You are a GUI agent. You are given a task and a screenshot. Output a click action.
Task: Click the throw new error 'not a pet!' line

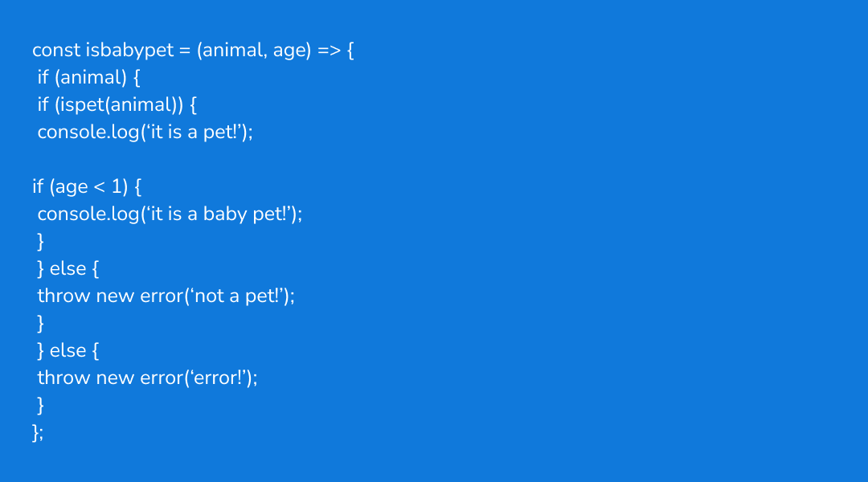166,296
